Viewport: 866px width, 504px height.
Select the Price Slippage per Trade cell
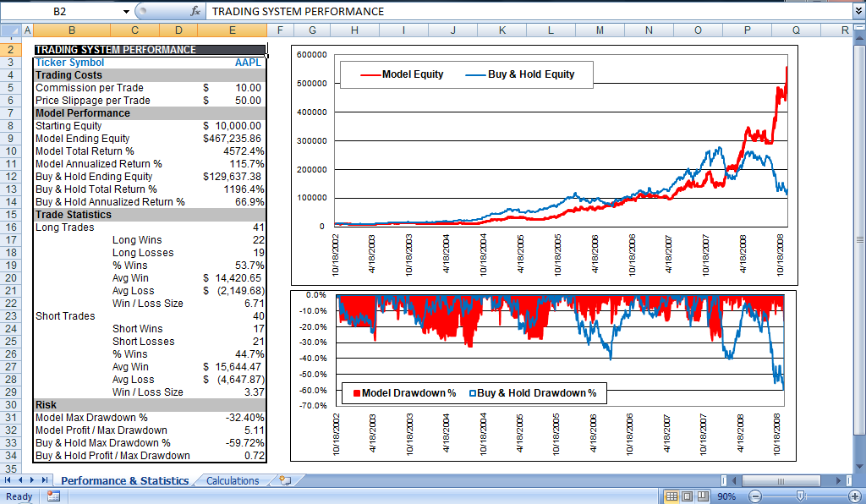coord(93,101)
